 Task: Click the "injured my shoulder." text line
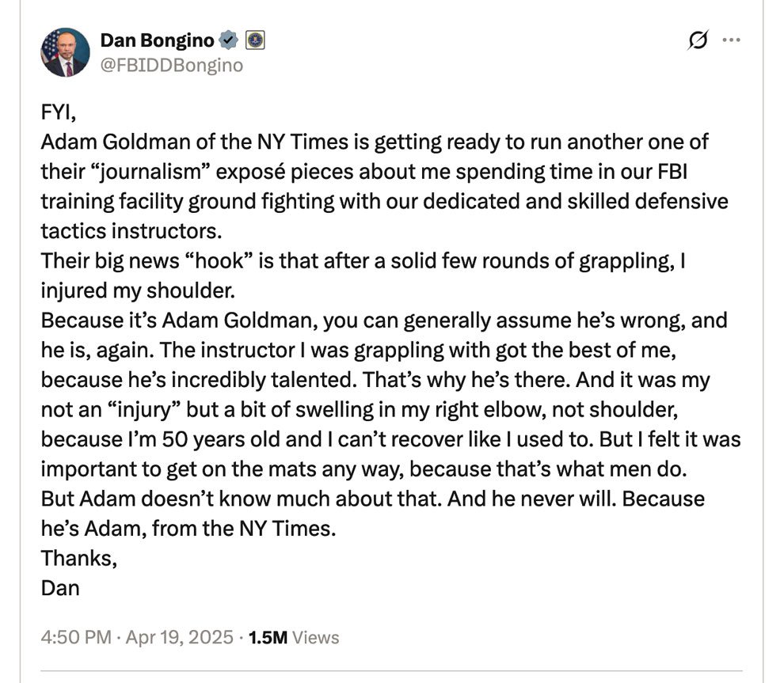[138, 290]
